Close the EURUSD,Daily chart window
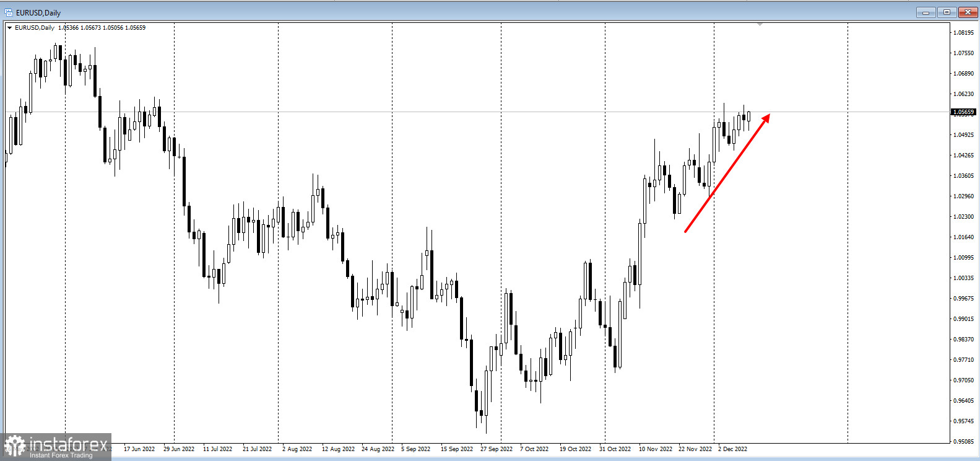Screen dimensions: 980x461 (967, 12)
